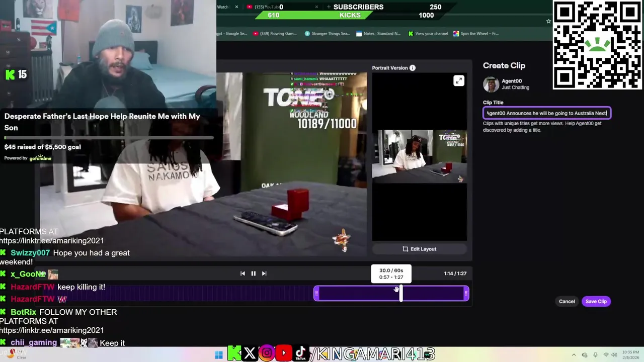Open a new browser tab
This screenshot has width=644, height=362.
tap(329, 7)
